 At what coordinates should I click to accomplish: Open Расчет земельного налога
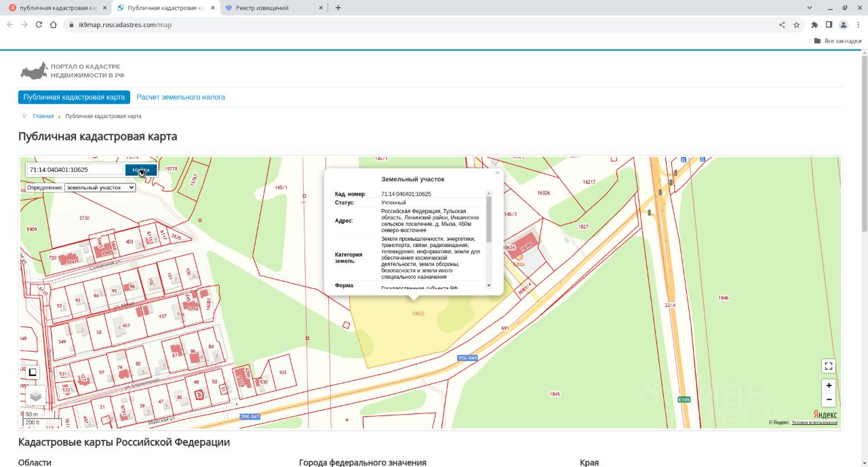coord(181,97)
